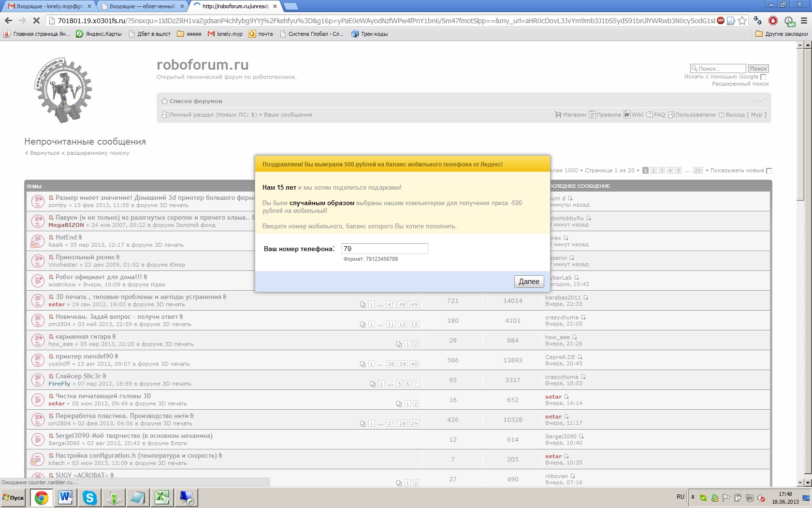Open the Chrome hamburger menu

804,21
